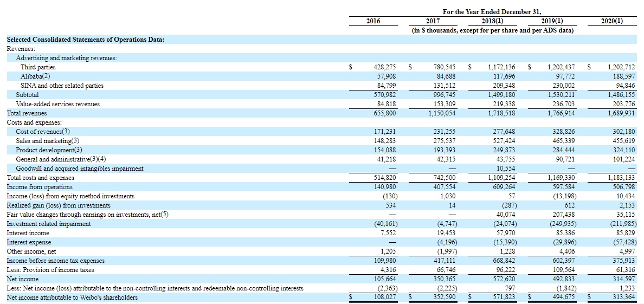Click the Selected Consolidated Statements of Operations Data heading
Image resolution: width=644 pixels, height=304 pixels.
click(x=85, y=40)
